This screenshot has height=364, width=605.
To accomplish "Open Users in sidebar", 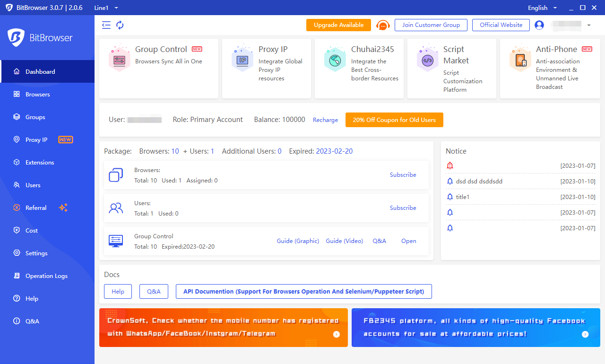I will 47,185.
